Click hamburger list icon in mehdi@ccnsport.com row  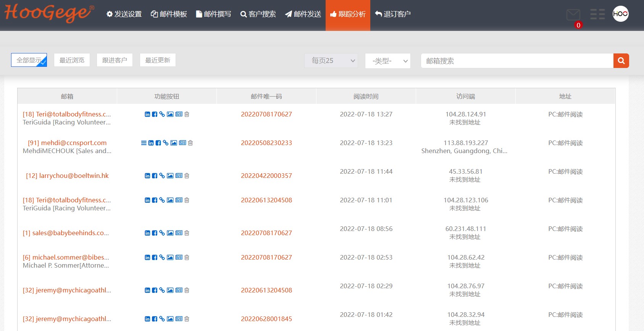coord(144,143)
